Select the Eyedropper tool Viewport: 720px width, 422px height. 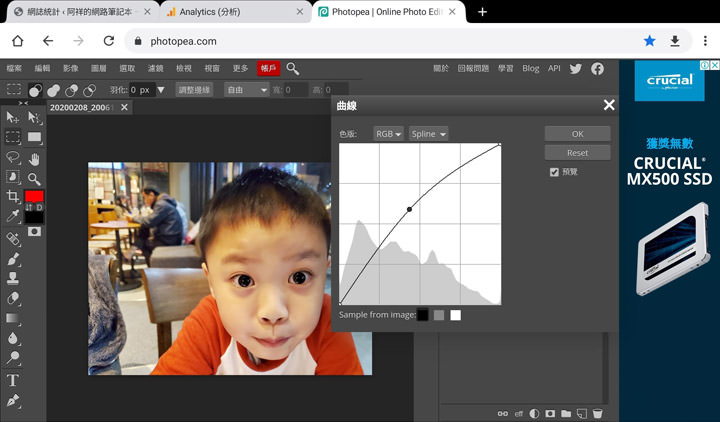[x=13, y=217]
